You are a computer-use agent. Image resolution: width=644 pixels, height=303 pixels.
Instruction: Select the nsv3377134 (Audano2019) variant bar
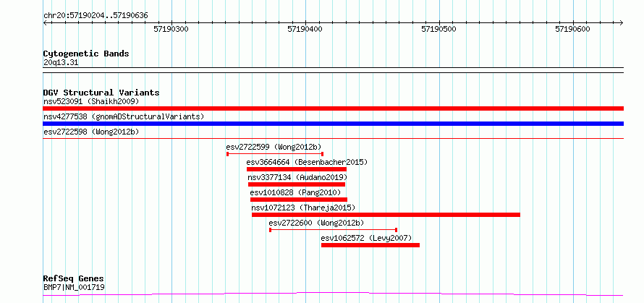[297, 184]
